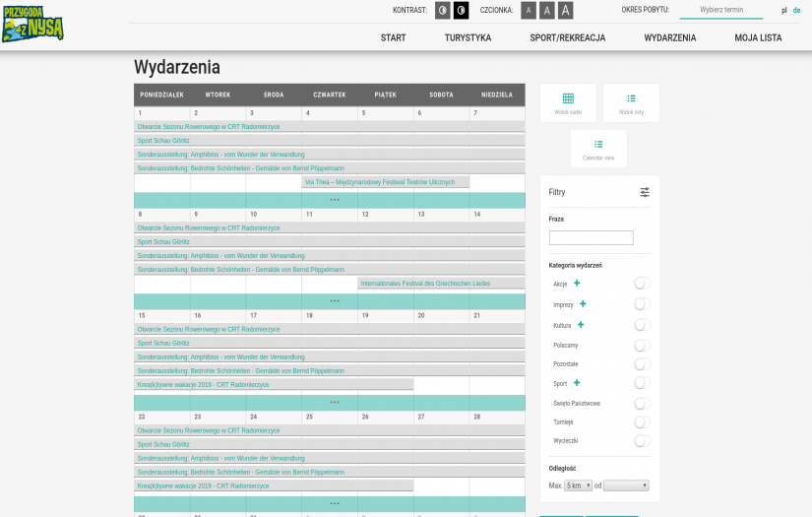The height and width of the screenshot is (517, 812).
Task: Expand Kultura category with plus icon
Action: click(x=581, y=324)
